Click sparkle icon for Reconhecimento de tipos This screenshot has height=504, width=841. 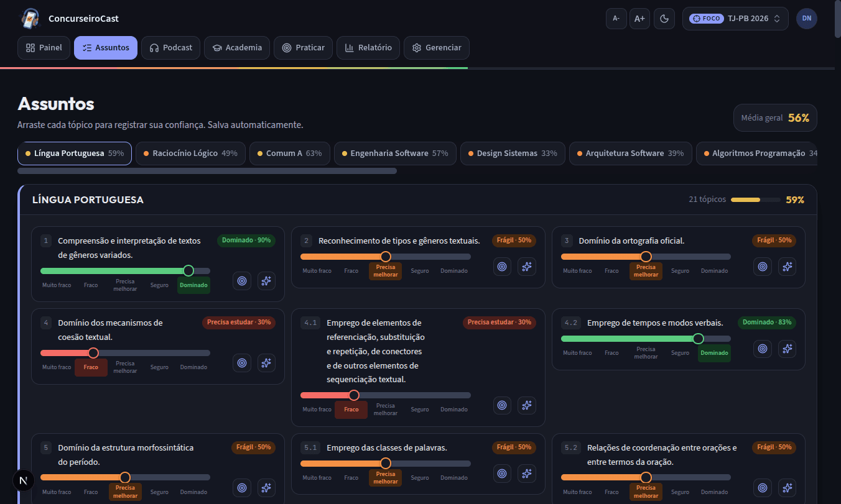pos(527,267)
